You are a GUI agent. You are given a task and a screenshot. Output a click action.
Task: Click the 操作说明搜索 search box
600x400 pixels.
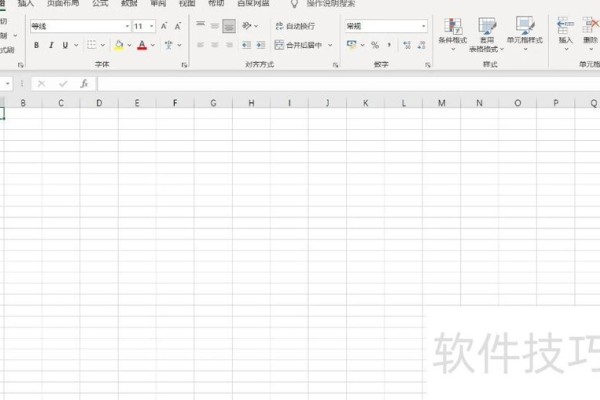(x=331, y=4)
